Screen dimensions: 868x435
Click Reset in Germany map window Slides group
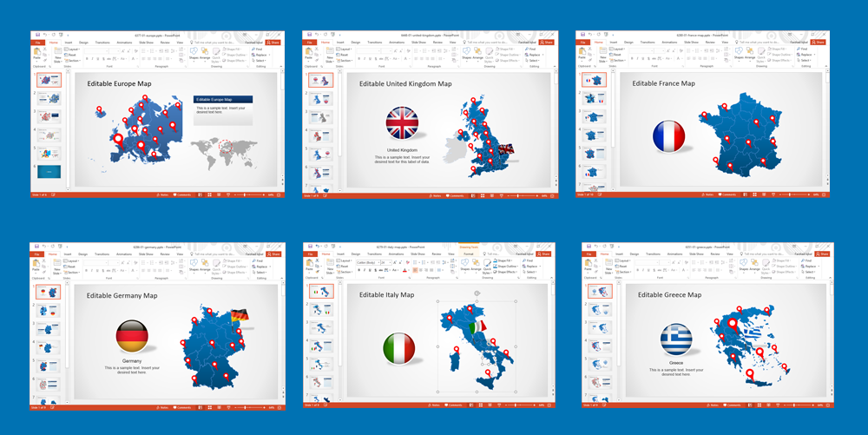pyautogui.click(x=69, y=267)
